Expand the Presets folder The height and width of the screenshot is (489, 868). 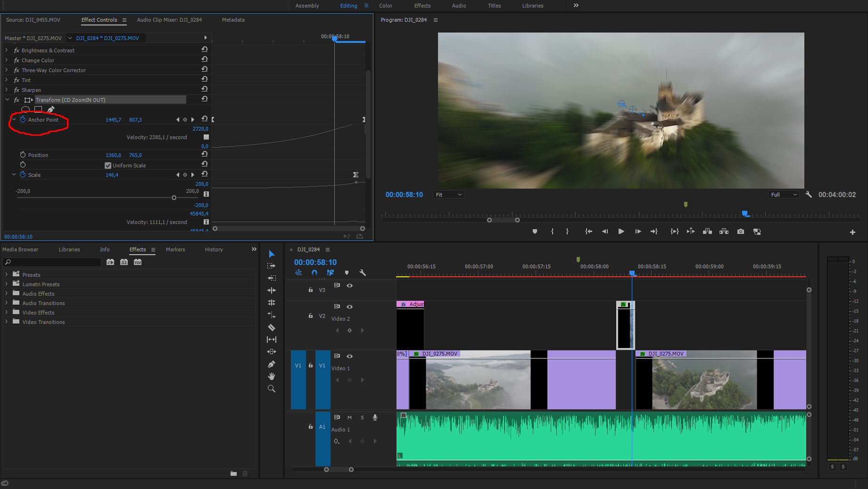6,274
